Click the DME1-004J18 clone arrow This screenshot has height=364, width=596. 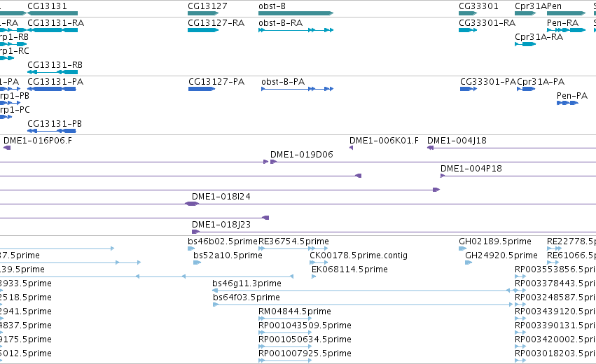point(430,148)
